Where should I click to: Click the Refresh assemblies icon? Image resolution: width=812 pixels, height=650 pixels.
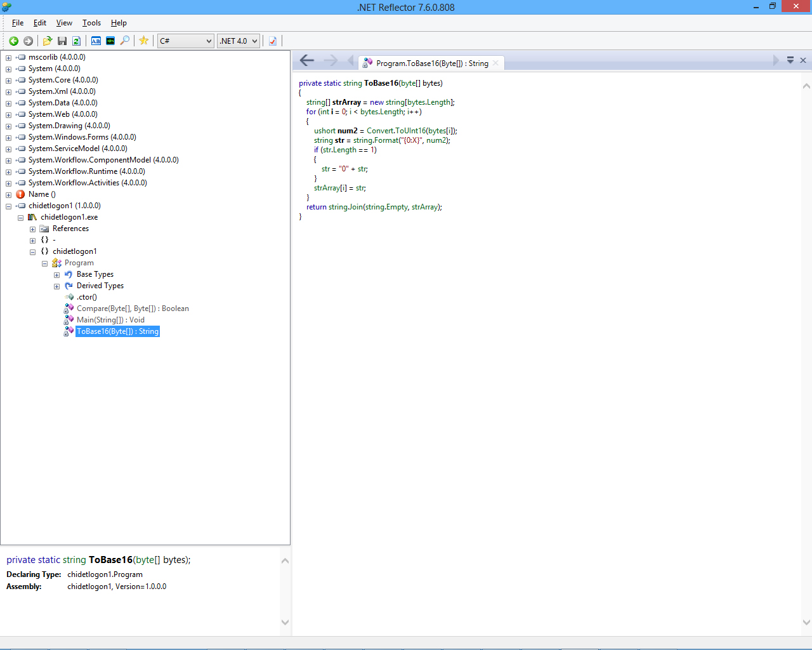tap(76, 41)
